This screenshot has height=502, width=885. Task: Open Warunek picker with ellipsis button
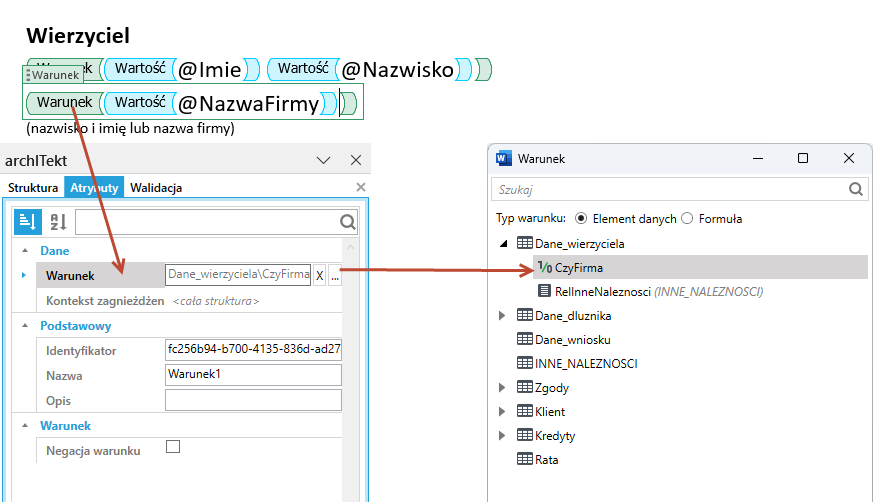(335, 275)
